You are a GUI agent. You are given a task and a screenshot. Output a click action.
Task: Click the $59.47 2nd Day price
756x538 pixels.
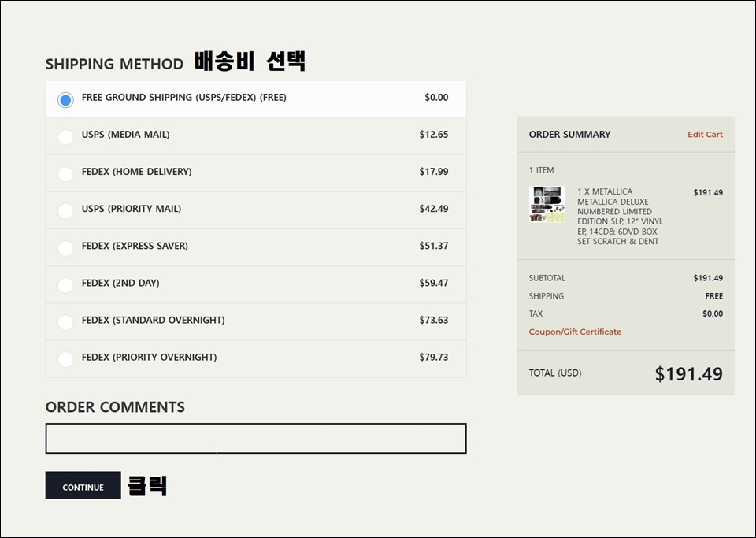434,283
